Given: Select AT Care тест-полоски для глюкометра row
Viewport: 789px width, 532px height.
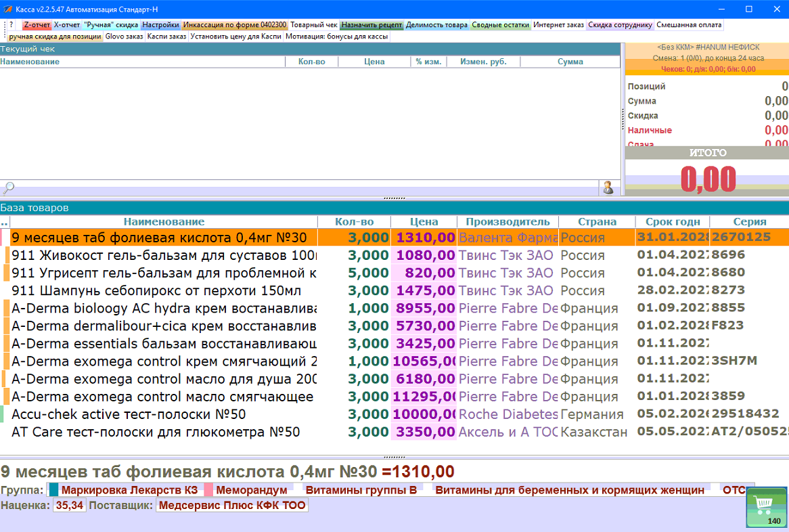Looking at the screenshot, I should [394, 432].
